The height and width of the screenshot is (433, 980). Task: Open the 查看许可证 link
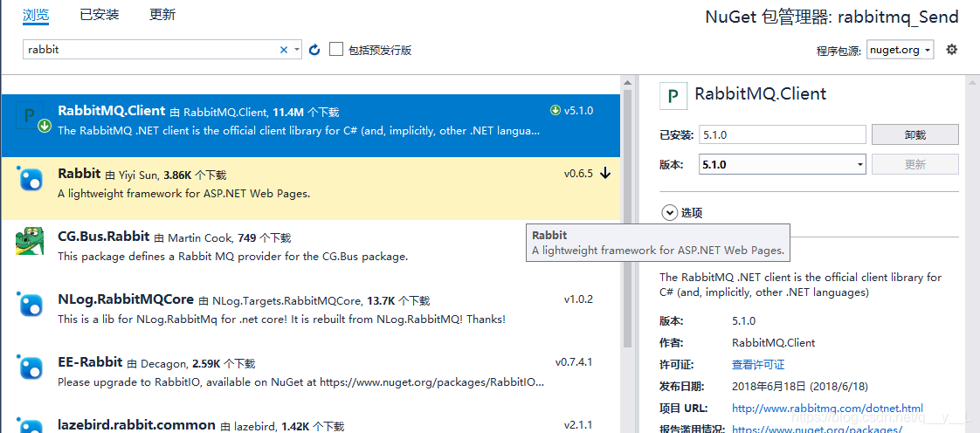pos(757,365)
